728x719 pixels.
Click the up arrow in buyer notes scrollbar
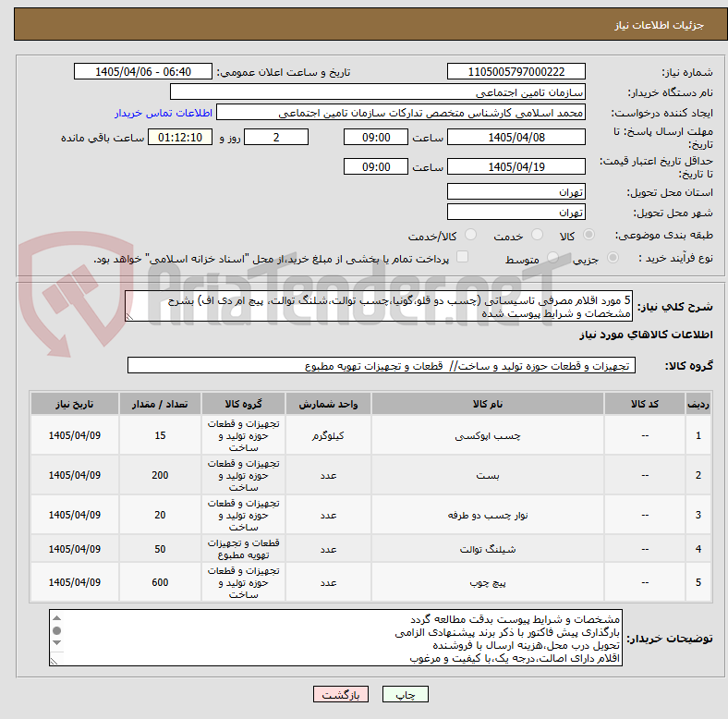click(56, 617)
